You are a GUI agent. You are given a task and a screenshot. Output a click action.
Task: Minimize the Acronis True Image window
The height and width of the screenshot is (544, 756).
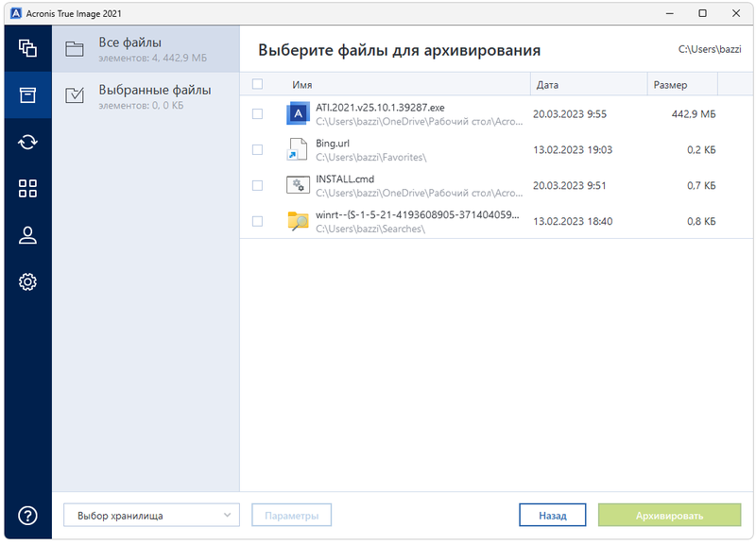click(669, 13)
